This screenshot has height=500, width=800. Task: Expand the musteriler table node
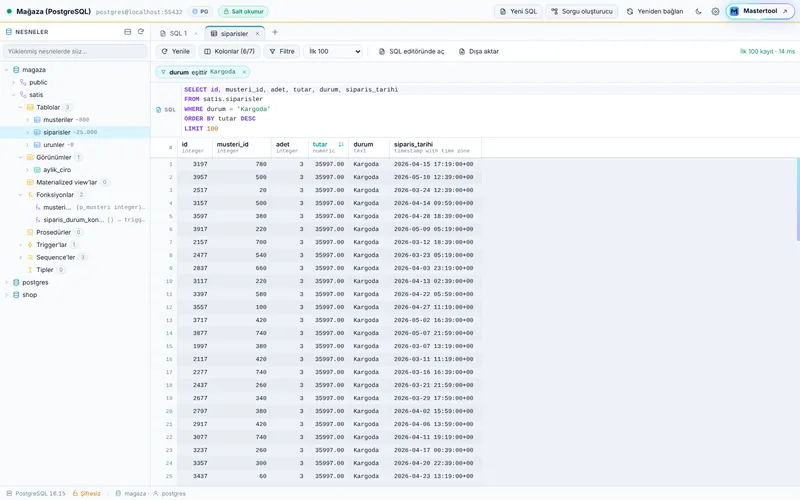point(28,120)
